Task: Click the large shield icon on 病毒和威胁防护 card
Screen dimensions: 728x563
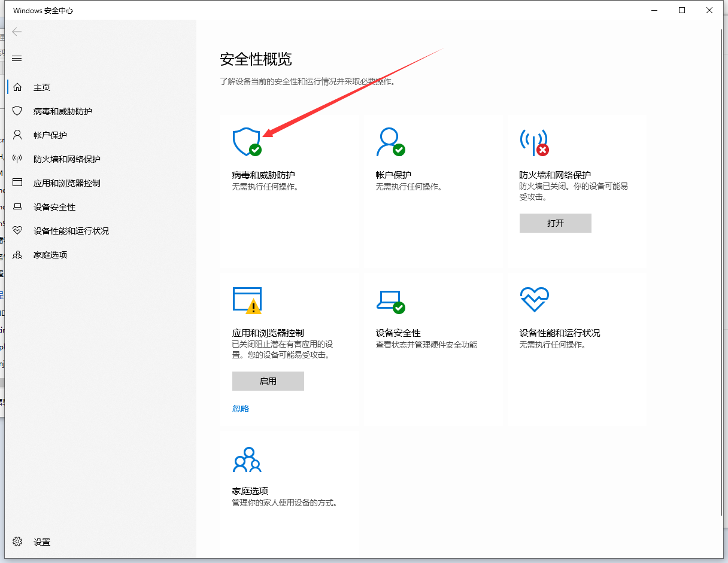Action: [247, 142]
